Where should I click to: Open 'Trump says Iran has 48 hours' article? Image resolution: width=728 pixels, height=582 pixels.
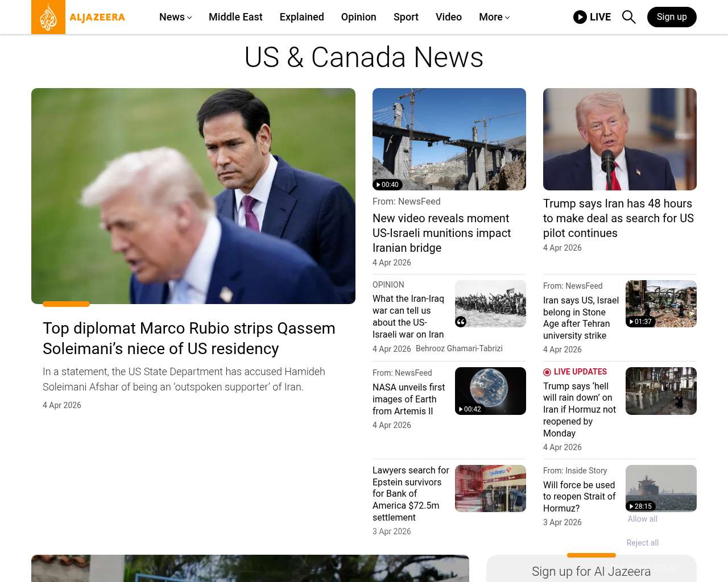click(x=619, y=218)
